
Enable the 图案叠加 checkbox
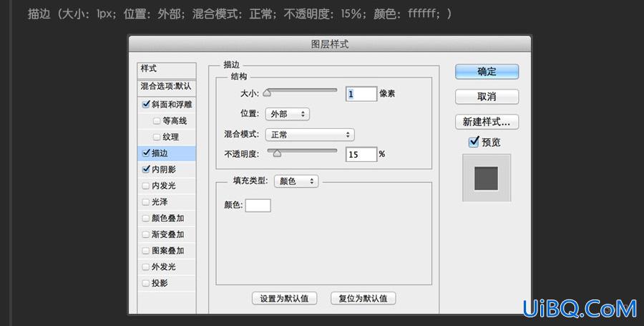click(146, 250)
